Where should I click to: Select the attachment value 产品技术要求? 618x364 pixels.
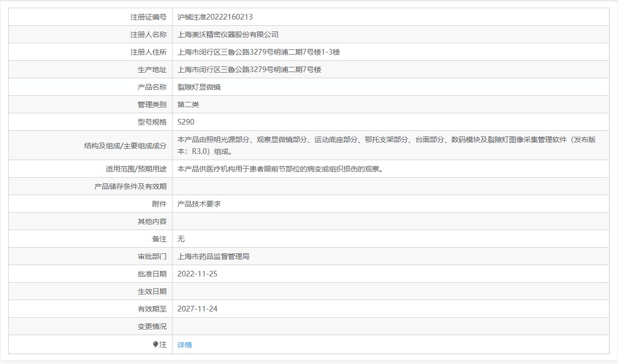[199, 204]
